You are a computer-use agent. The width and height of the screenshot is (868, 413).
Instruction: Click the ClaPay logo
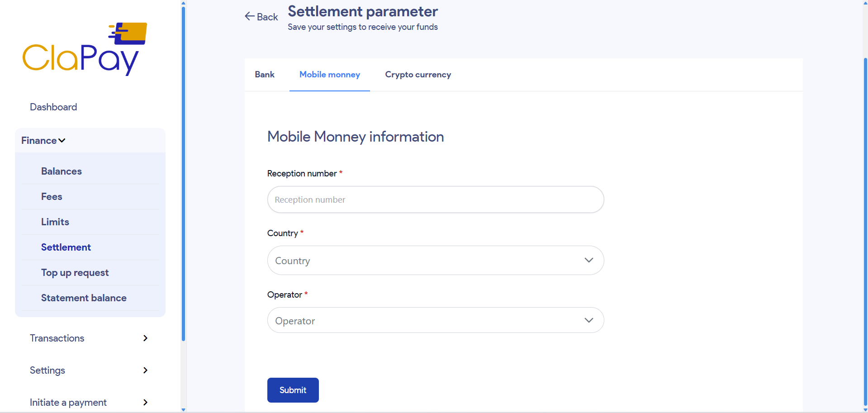click(x=84, y=48)
